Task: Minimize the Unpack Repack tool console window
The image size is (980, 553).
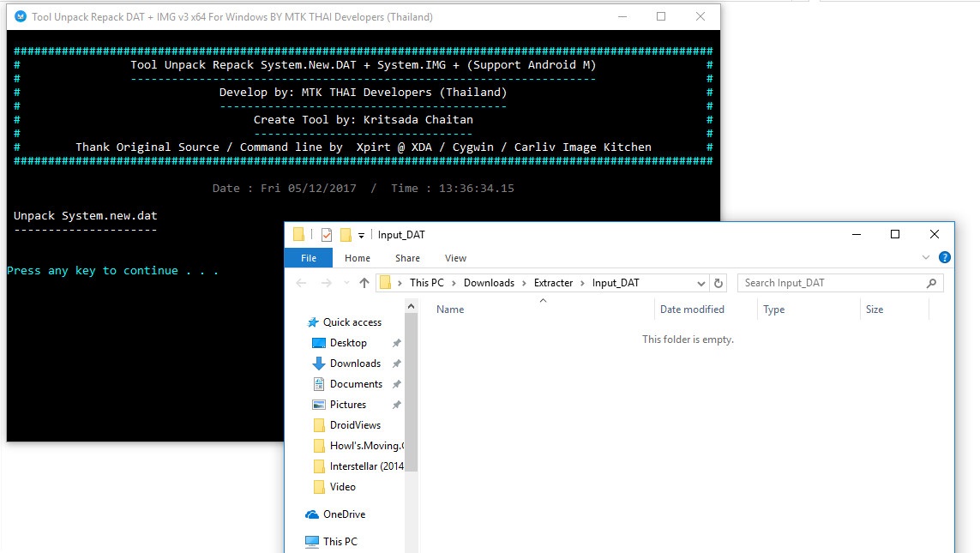Action: tap(622, 17)
